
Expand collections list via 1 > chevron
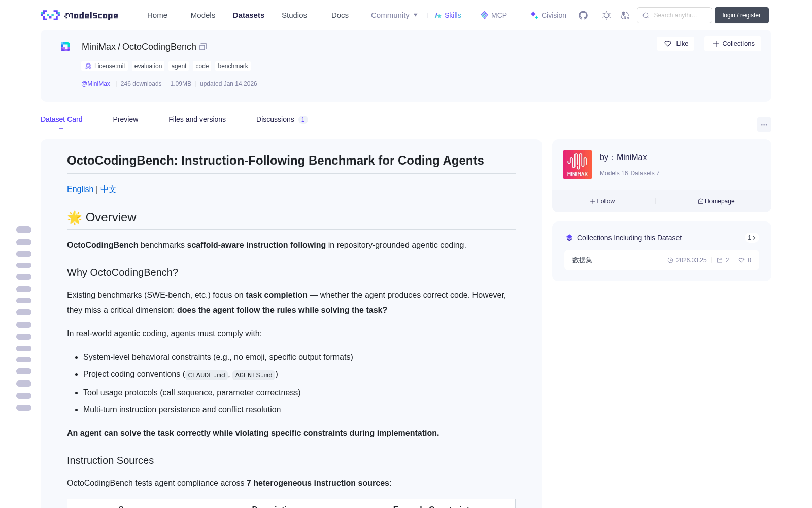[752, 238]
